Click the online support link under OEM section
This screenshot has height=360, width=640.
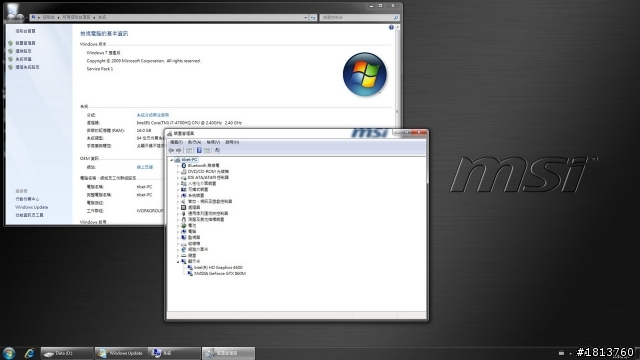(144, 167)
